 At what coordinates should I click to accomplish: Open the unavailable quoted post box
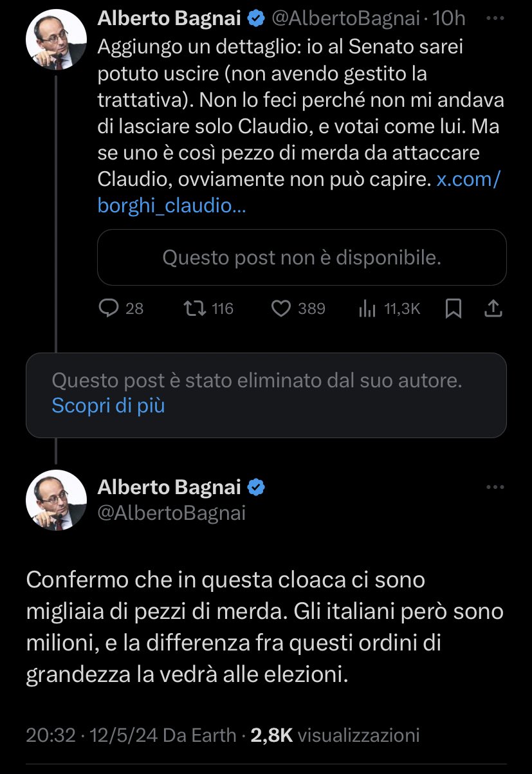click(x=302, y=257)
